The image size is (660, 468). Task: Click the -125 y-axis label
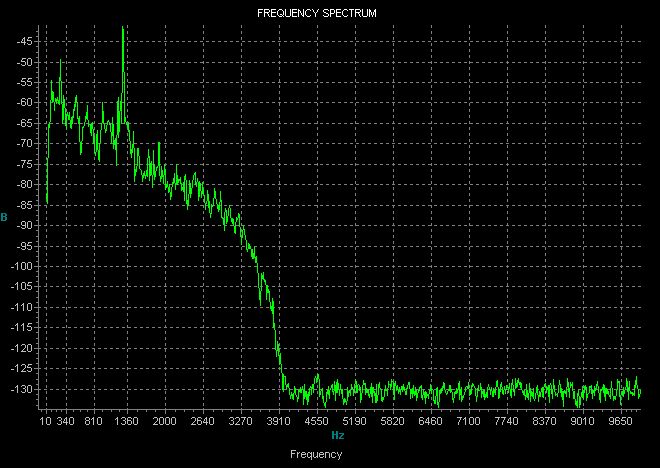click(20, 368)
